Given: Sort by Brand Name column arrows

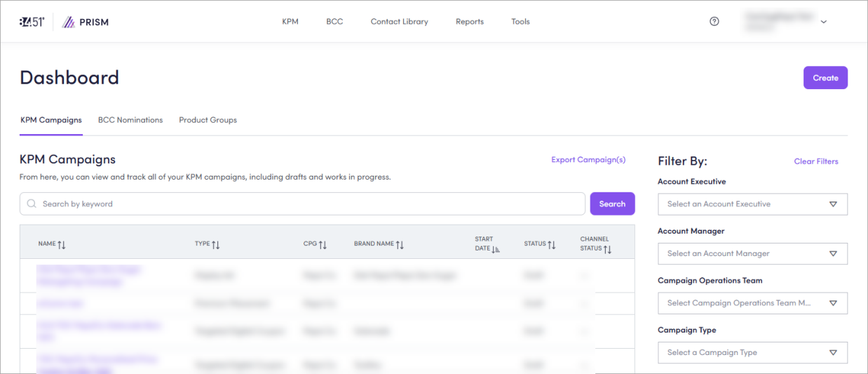Looking at the screenshot, I should pyautogui.click(x=400, y=244).
